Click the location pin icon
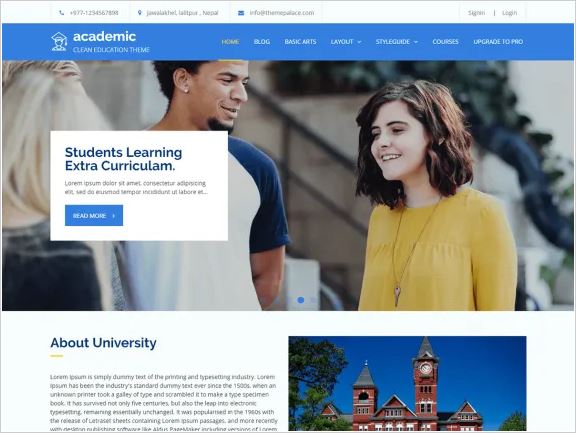 pos(140,13)
